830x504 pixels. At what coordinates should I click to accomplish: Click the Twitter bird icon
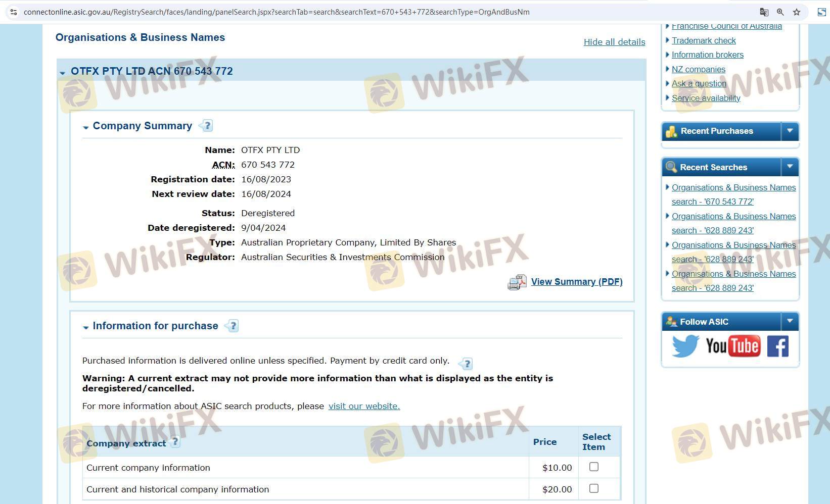click(x=685, y=346)
